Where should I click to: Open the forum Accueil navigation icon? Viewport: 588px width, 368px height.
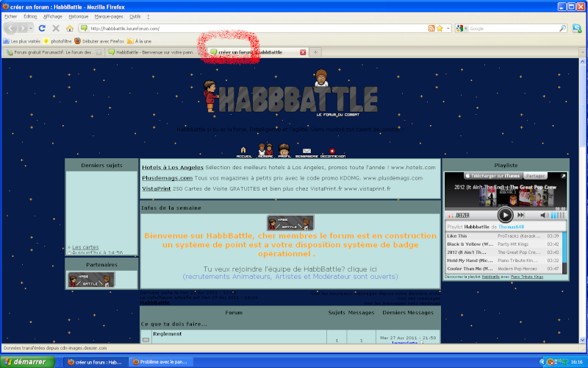click(x=244, y=152)
